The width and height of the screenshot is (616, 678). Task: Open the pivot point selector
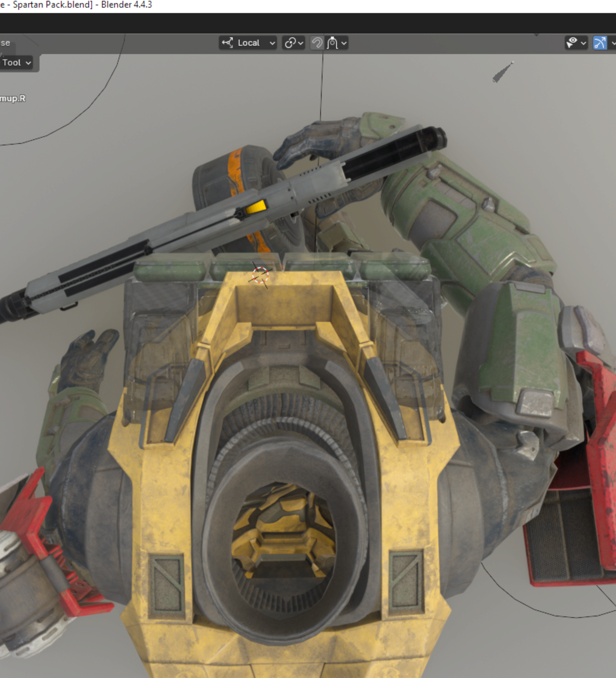(x=293, y=43)
